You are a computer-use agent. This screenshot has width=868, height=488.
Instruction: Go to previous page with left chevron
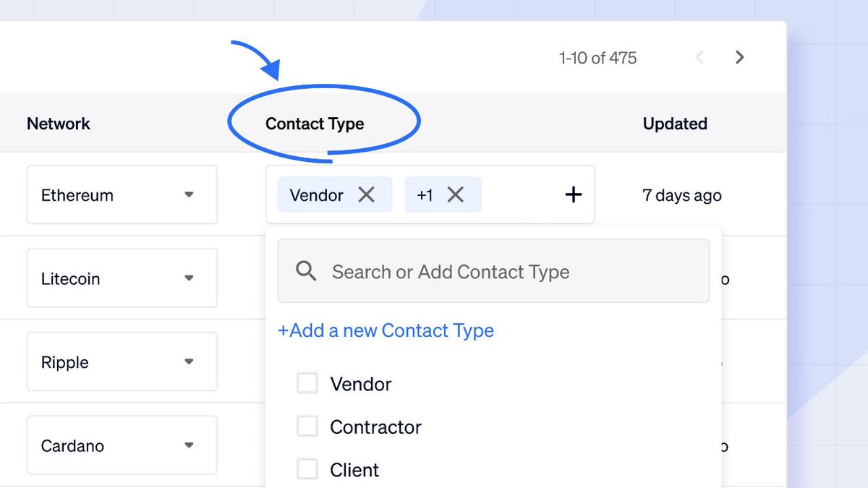[x=699, y=57]
